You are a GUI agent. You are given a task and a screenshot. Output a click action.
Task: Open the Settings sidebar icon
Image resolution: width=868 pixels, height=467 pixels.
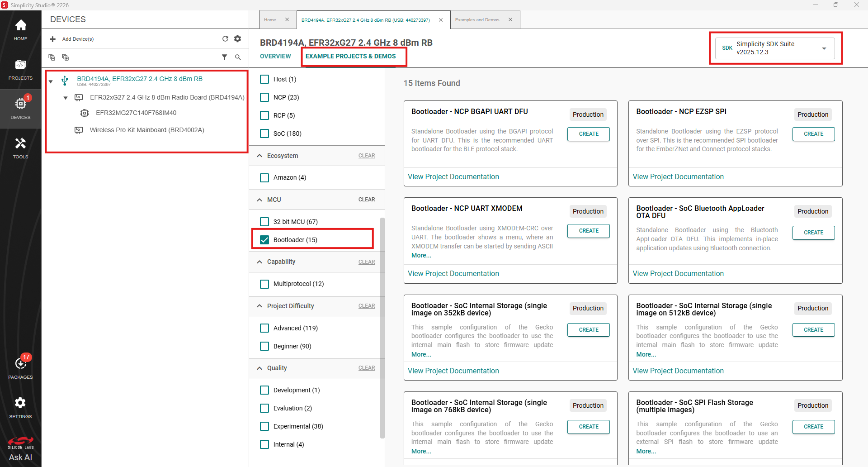20,408
